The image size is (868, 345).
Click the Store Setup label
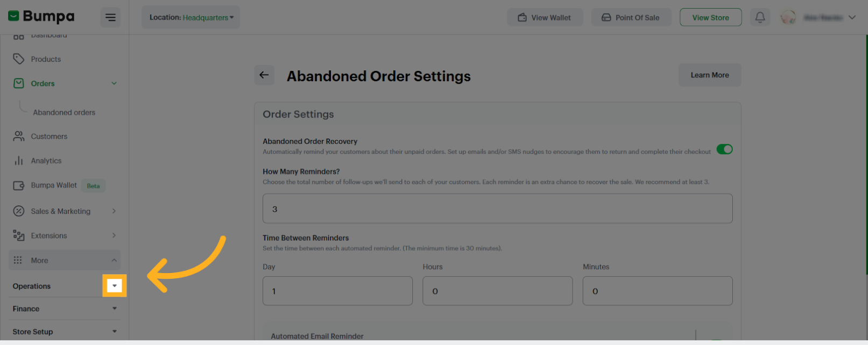coord(33,332)
